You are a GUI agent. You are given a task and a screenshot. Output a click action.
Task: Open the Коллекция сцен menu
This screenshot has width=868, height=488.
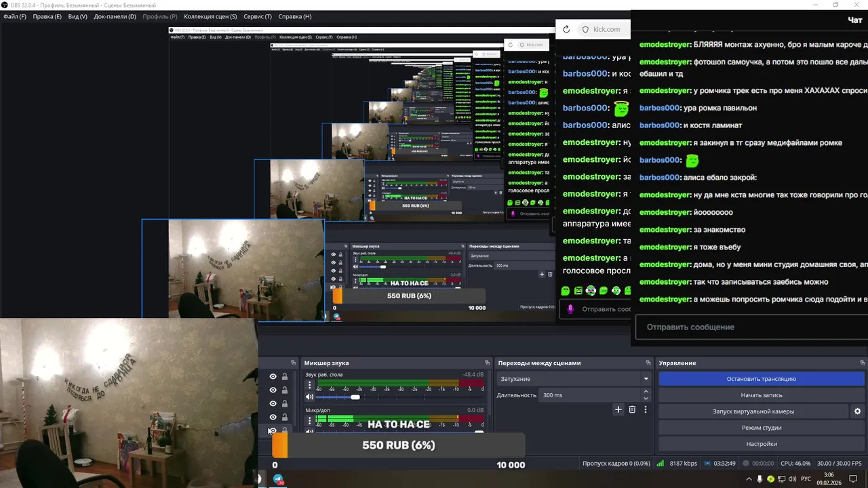(210, 16)
